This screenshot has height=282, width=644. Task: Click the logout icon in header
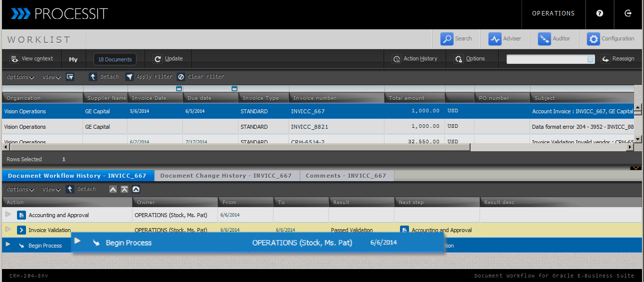628,13
